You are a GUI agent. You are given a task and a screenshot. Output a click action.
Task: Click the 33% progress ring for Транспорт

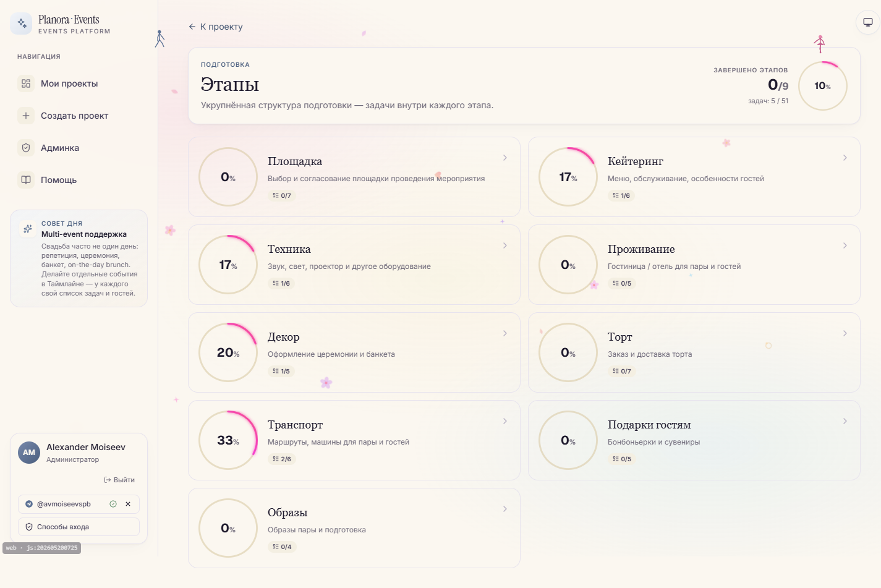click(228, 440)
